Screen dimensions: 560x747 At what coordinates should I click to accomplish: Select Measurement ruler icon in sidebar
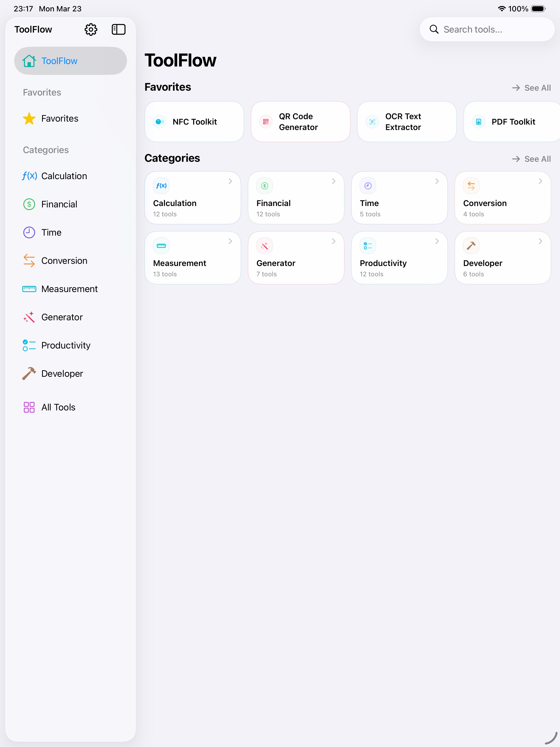29,289
